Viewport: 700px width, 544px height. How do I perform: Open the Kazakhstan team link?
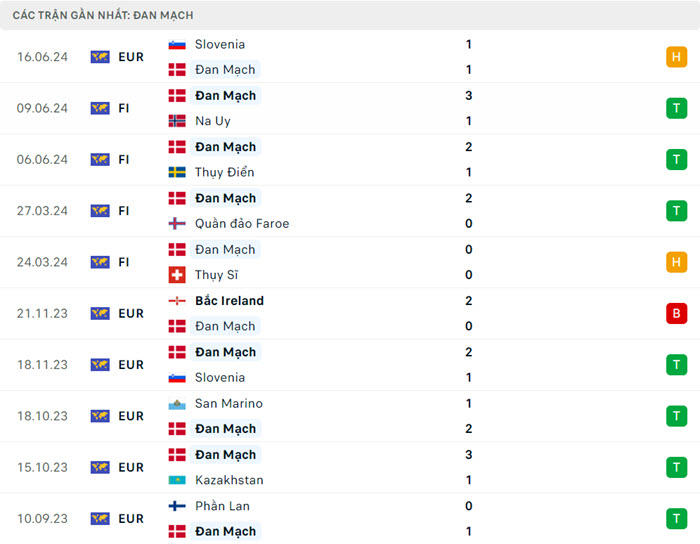[229, 480]
